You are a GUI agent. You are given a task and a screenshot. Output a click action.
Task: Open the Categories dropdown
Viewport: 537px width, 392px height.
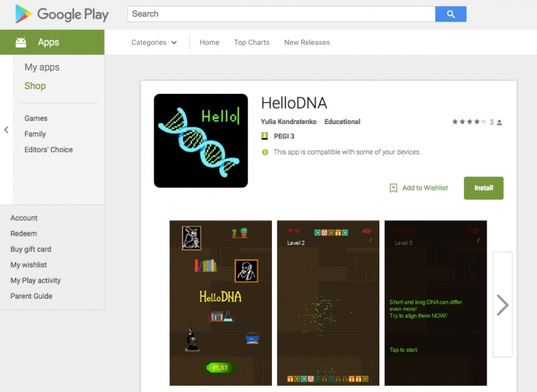[154, 42]
